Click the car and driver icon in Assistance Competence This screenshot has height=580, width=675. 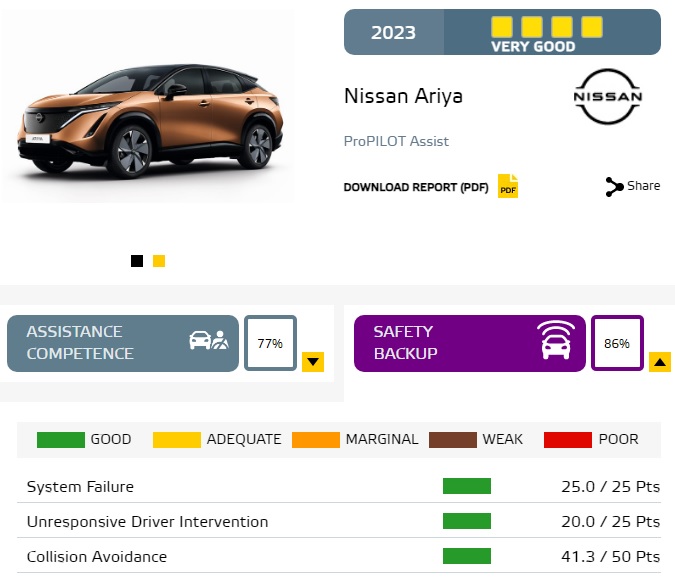(x=209, y=340)
